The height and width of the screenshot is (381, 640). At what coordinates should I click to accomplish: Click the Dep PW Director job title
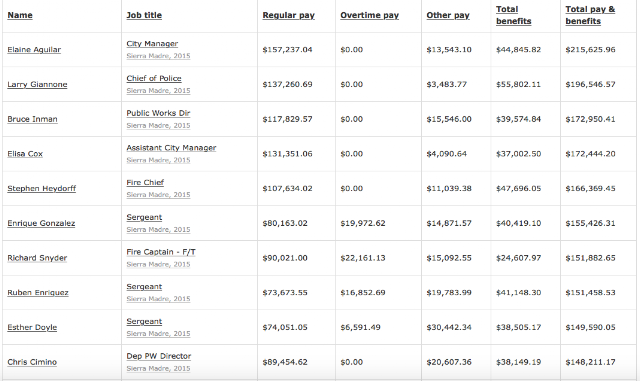(158, 356)
